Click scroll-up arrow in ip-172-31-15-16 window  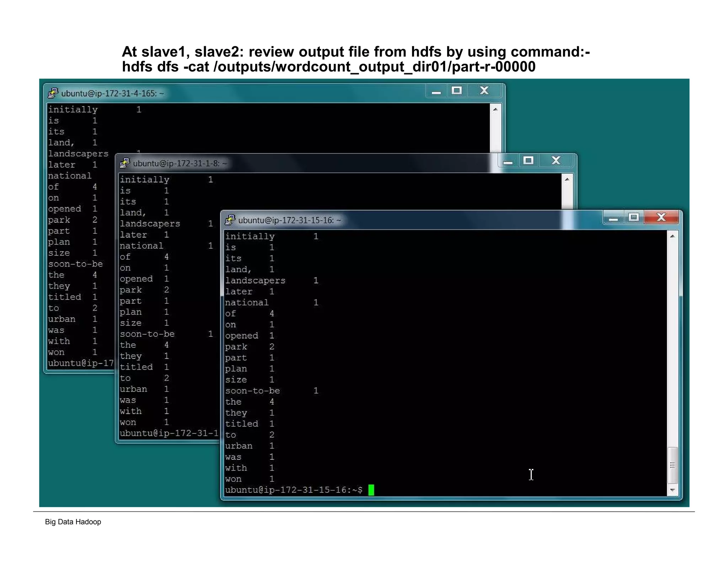(672, 236)
